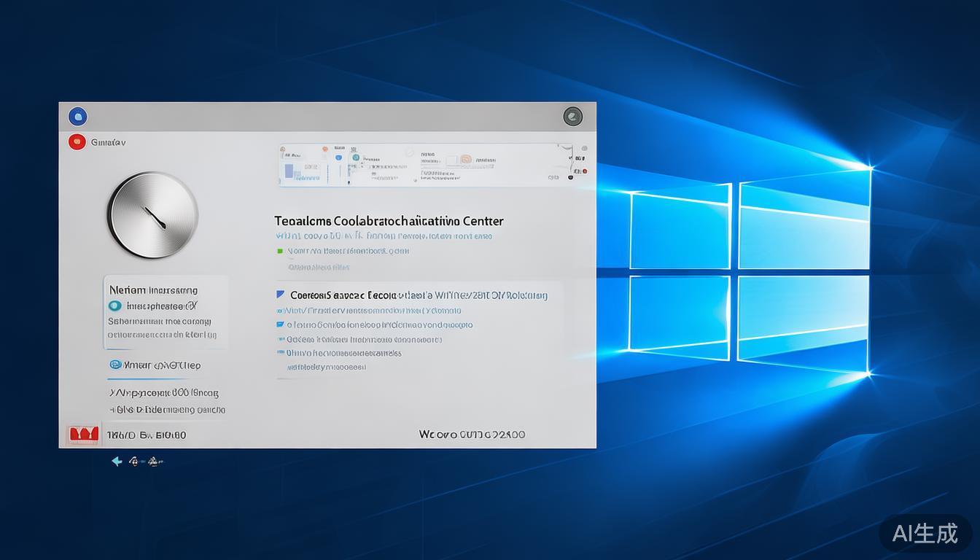
Task: Click the blue flag icon beside Coereois heading
Action: point(281,295)
